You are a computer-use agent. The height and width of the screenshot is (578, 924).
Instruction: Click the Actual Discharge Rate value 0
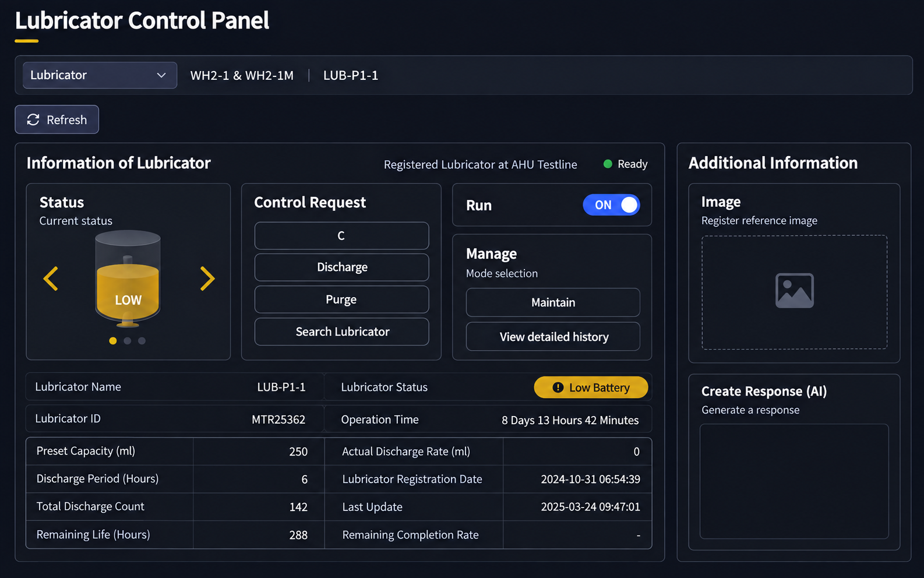tap(636, 452)
